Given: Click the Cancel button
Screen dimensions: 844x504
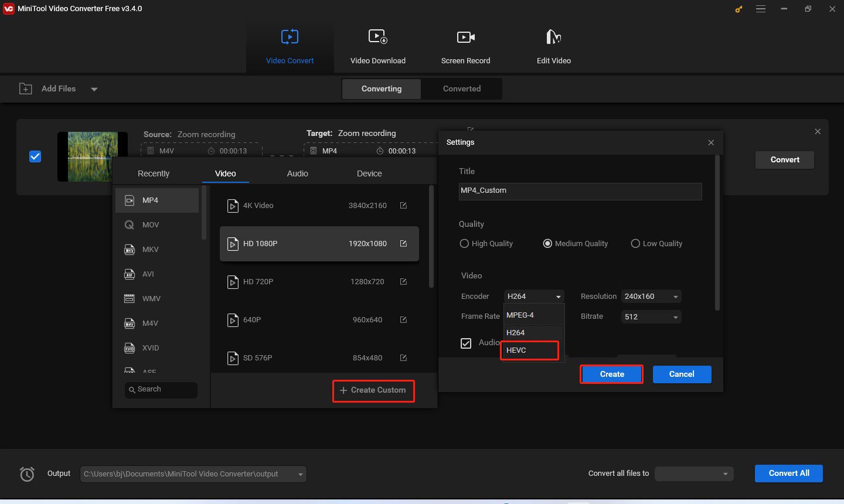Looking at the screenshot, I should pyautogui.click(x=682, y=374).
